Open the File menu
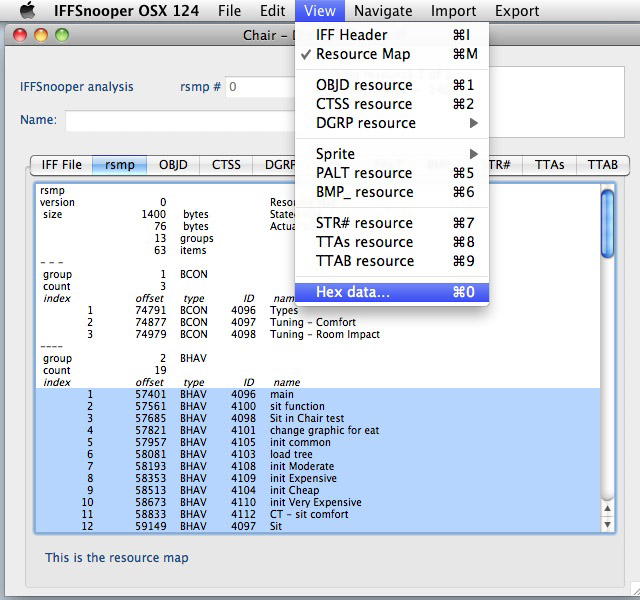The width and height of the screenshot is (640, 600). point(229,11)
